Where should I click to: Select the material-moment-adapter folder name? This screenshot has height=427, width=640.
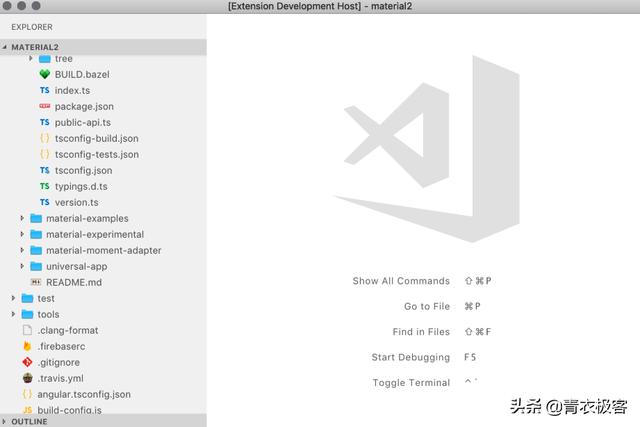[x=104, y=250]
